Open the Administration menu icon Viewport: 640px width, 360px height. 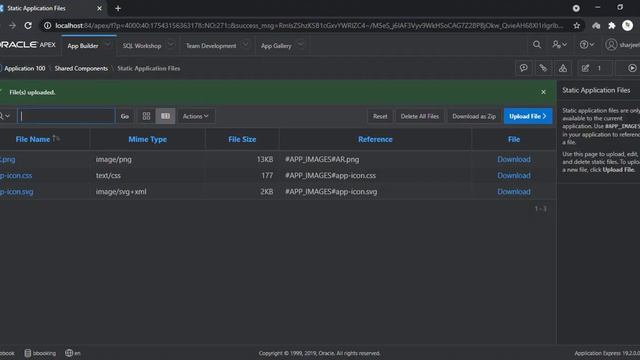(559, 45)
